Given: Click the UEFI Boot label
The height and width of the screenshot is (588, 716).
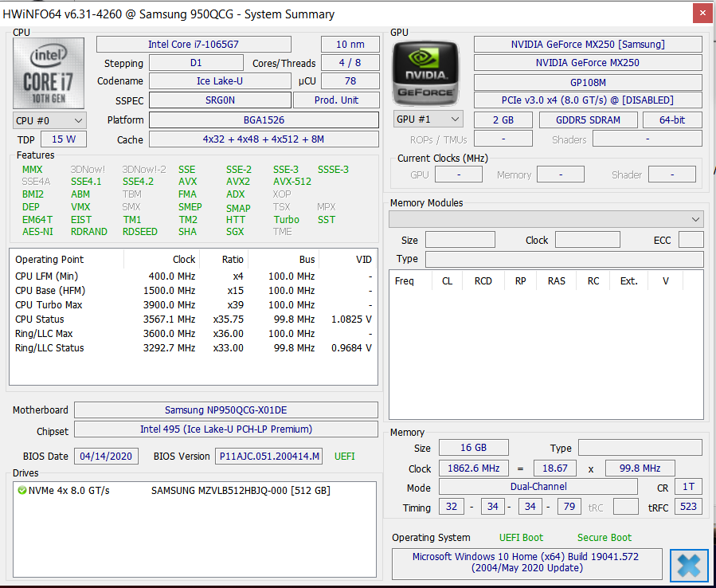Looking at the screenshot, I should [x=521, y=538].
